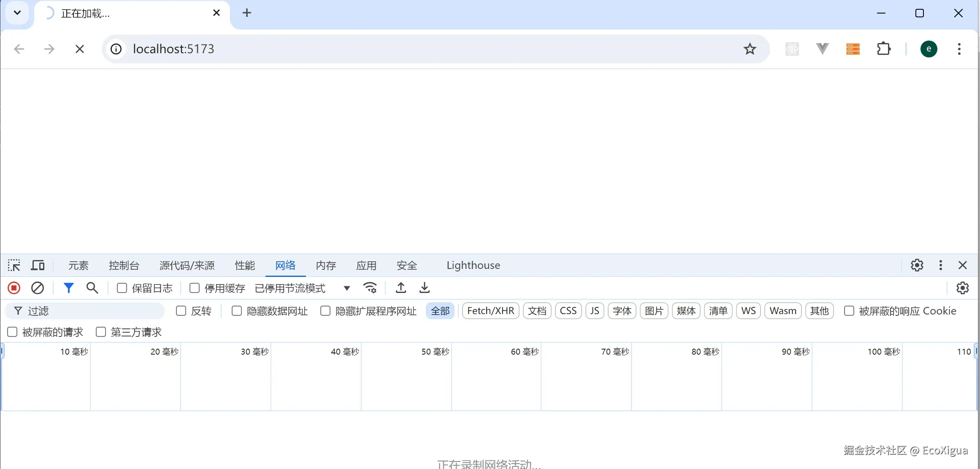980x469 pixels.
Task: Switch to the 控制台 tab
Action: (x=124, y=265)
